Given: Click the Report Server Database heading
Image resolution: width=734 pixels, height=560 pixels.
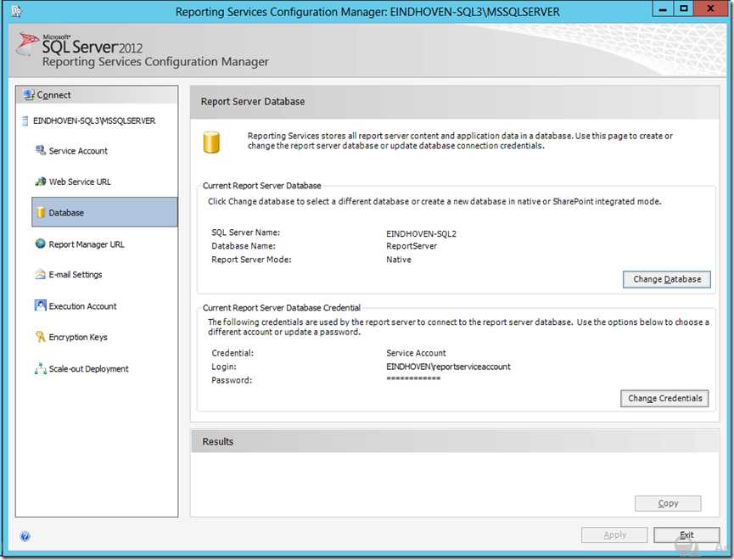Looking at the screenshot, I should click(x=253, y=102).
